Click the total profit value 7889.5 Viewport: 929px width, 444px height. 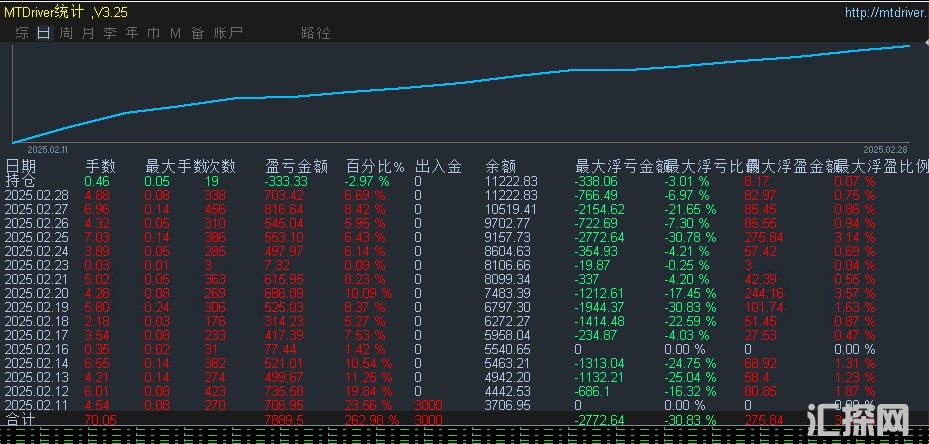[x=282, y=420]
